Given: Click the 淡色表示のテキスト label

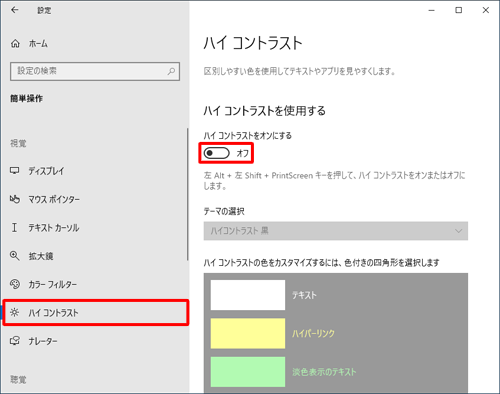Looking at the screenshot, I should coord(324,372).
